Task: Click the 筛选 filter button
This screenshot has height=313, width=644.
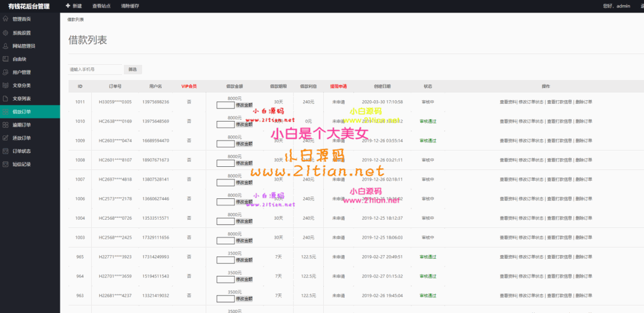Action: point(133,69)
